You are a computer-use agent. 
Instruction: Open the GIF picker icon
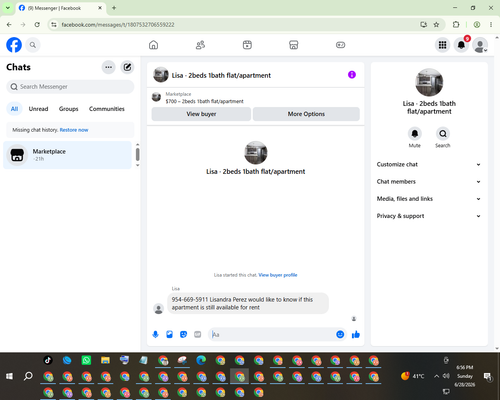[x=198, y=334]
